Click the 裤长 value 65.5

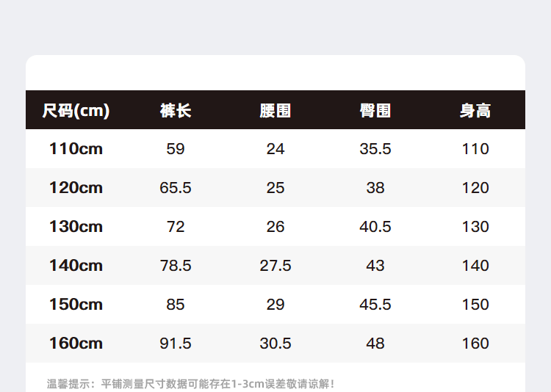tap(176, 188)
